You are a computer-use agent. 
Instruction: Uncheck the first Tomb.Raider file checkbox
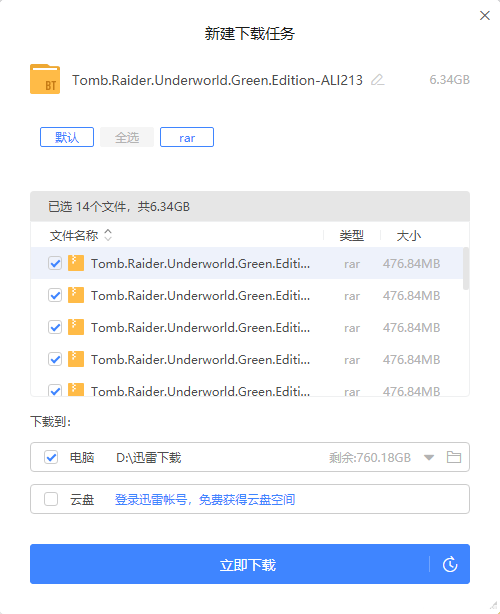(55, 264)
